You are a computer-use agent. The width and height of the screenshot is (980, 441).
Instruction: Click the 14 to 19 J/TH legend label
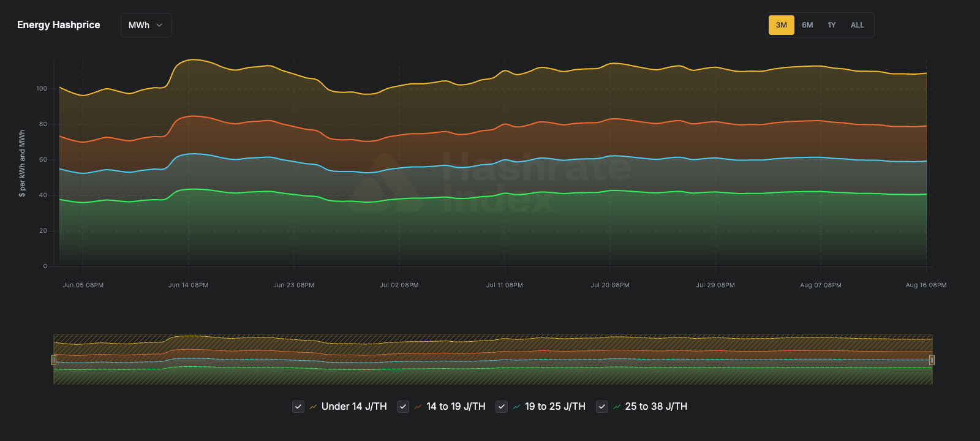[456, 407]
